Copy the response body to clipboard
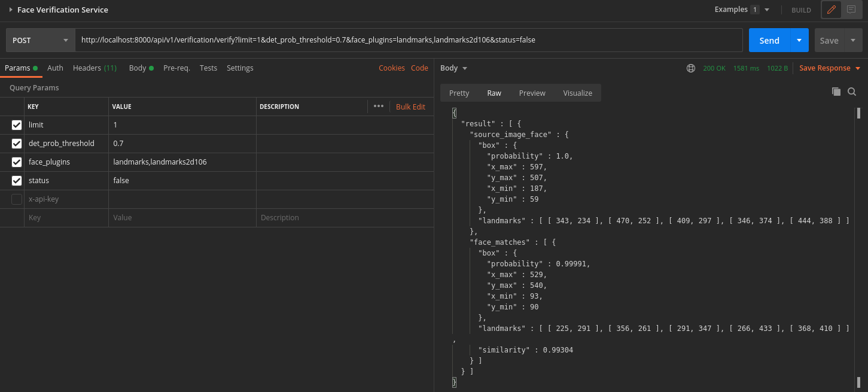This screenshot has width=868, height=392. 836,92
